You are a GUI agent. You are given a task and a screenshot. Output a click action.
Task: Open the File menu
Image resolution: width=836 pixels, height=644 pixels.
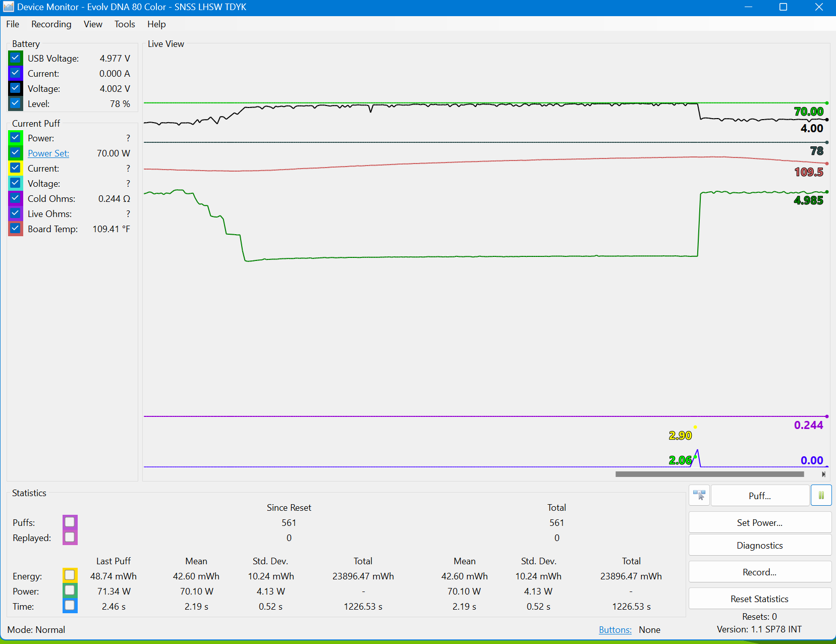(13, 24)
